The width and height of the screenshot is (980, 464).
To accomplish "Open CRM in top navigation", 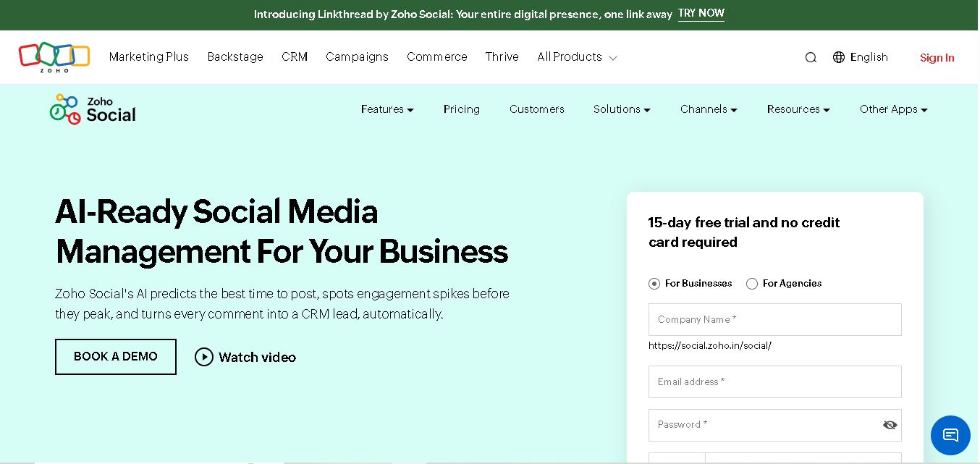I will point(295,57).
